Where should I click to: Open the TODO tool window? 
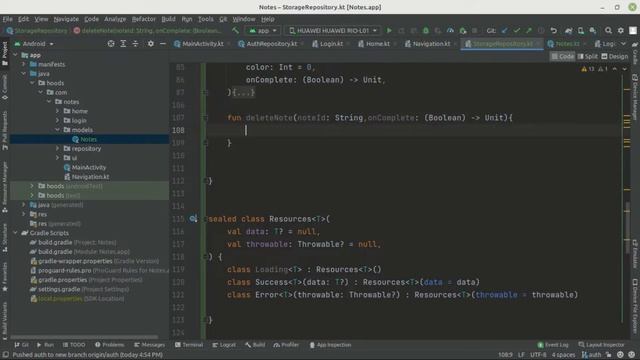(x=74, y=345)
